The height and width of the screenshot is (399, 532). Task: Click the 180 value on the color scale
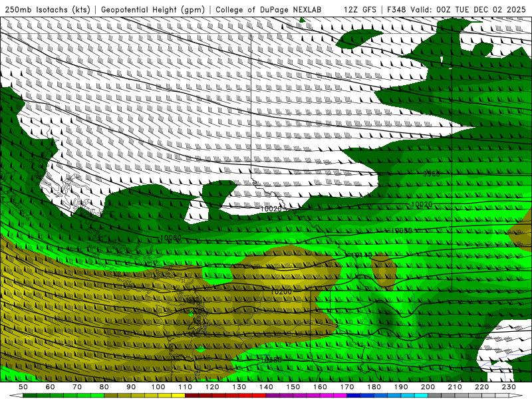(x=374, y=387)
